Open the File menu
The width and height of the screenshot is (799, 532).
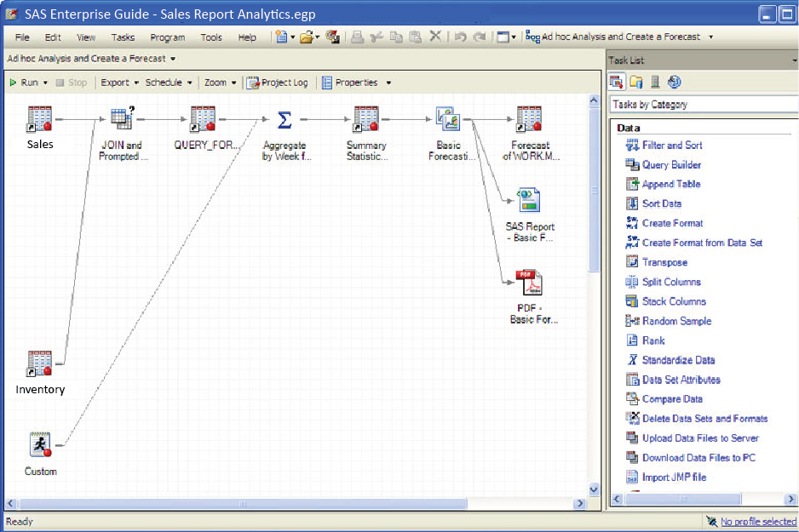point(22,37)
